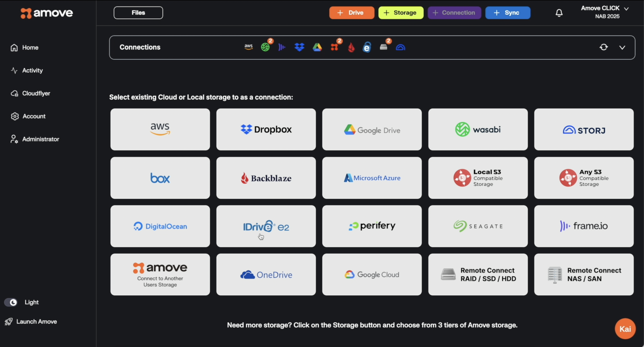Select the Microsoft Azure storage card
644x347 pixels.
click(372, 178)
